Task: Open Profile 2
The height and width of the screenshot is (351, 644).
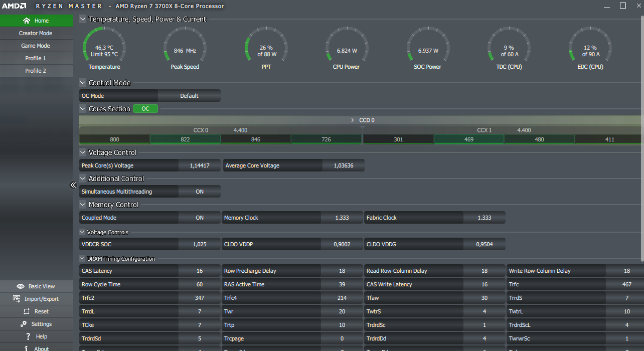Action: coord(37,71)
